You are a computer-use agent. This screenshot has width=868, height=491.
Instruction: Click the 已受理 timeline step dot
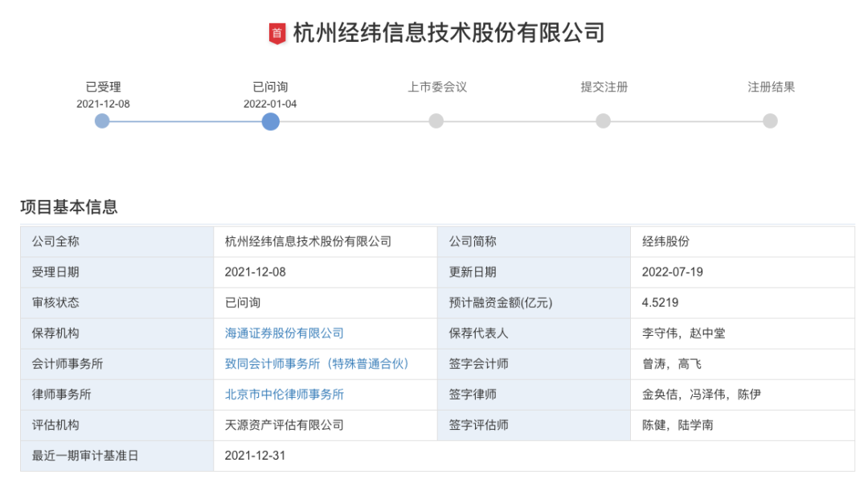(102, 121)
